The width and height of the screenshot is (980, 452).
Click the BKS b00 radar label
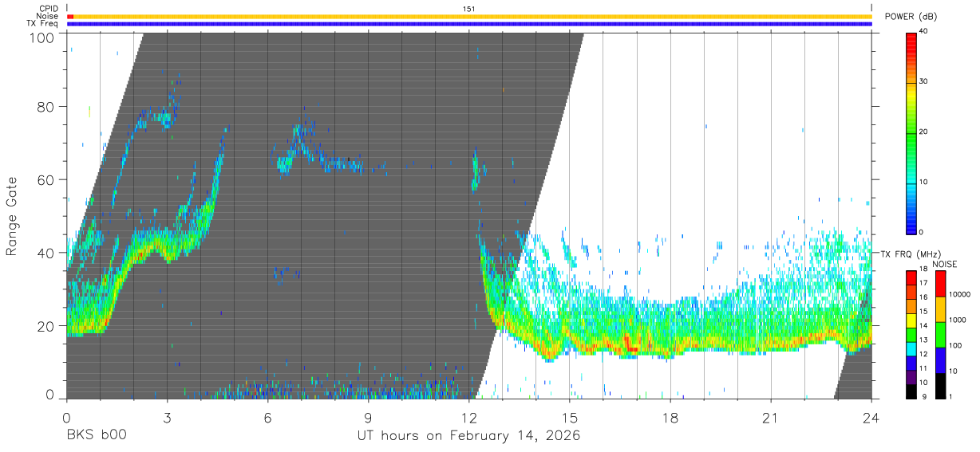point(97,435)
